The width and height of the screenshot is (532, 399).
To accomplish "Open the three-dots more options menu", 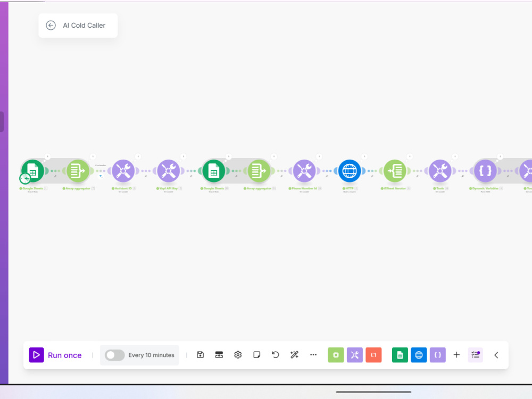I will click(313, 355).
